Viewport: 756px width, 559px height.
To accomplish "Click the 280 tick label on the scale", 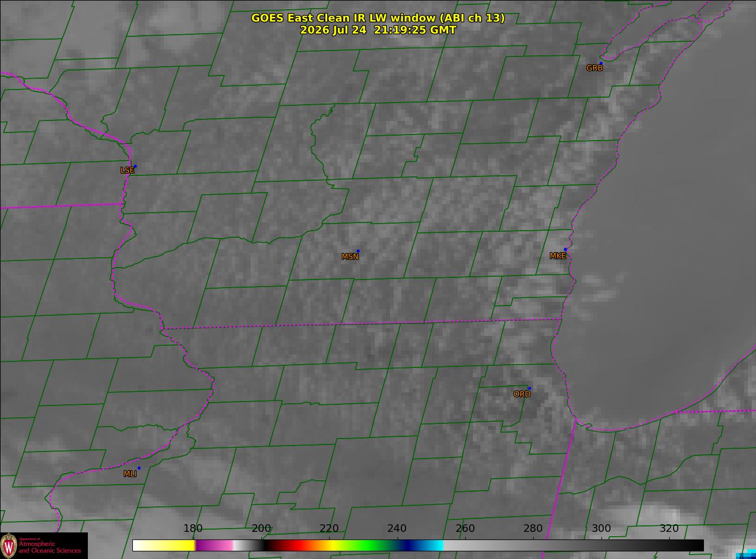I will coord(533,529).
